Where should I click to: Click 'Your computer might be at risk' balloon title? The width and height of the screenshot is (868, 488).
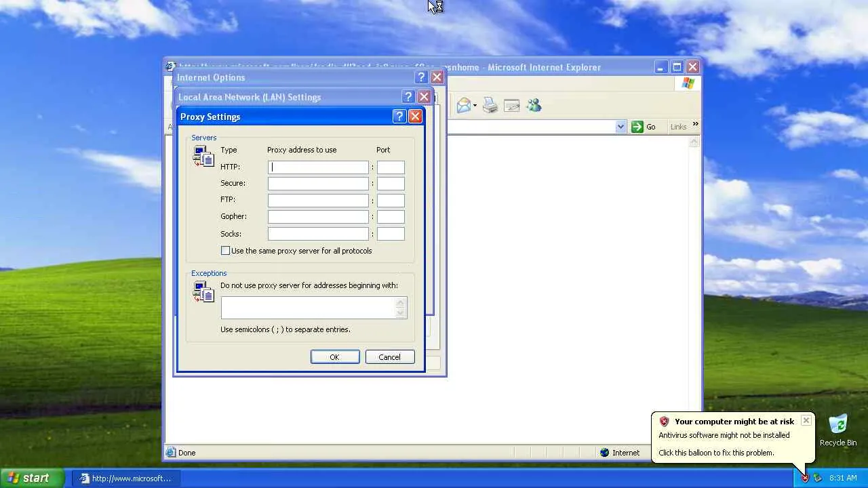[734, 422]
